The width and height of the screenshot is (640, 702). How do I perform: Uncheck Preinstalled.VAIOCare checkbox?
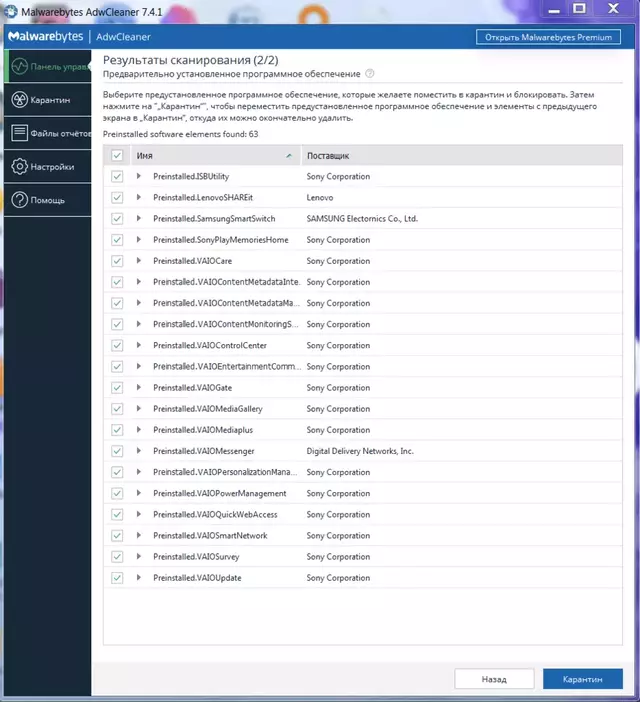[x=117, y=261]
